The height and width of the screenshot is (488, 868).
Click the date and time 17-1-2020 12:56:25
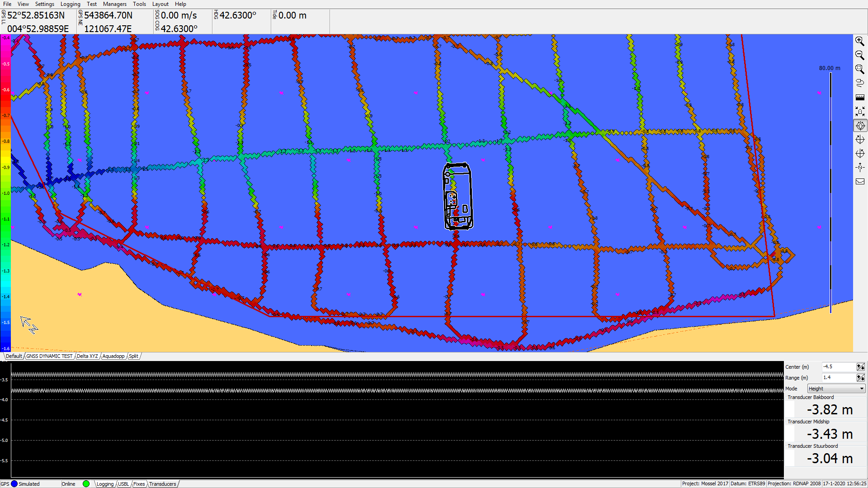(x=844, y=484)
